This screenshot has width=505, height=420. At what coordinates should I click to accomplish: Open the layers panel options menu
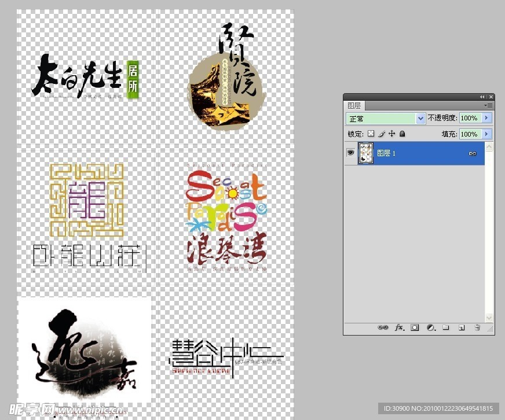coord(489,106)
